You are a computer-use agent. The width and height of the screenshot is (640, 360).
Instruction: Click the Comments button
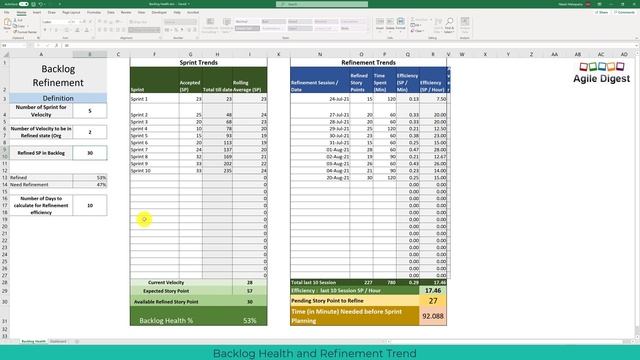point(624,13)
